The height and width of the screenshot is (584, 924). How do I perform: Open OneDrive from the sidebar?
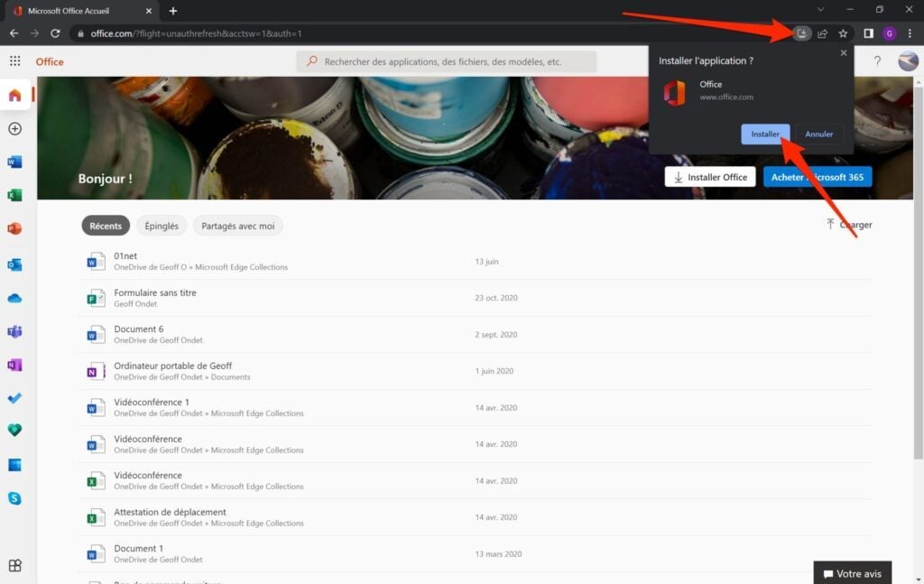14,298
